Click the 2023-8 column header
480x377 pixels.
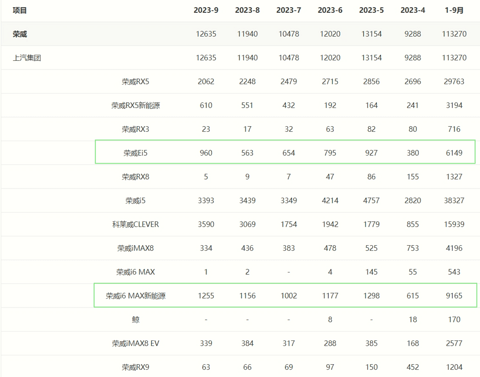coord(247,10)
